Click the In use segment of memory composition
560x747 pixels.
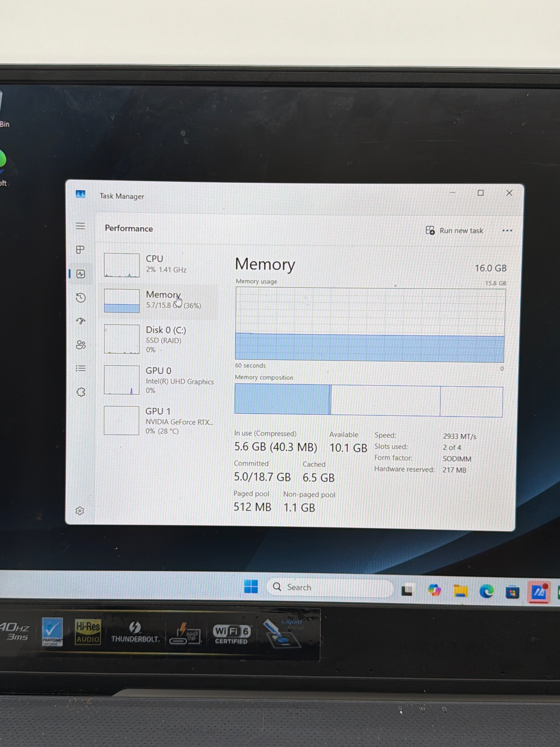click(282, 399)
